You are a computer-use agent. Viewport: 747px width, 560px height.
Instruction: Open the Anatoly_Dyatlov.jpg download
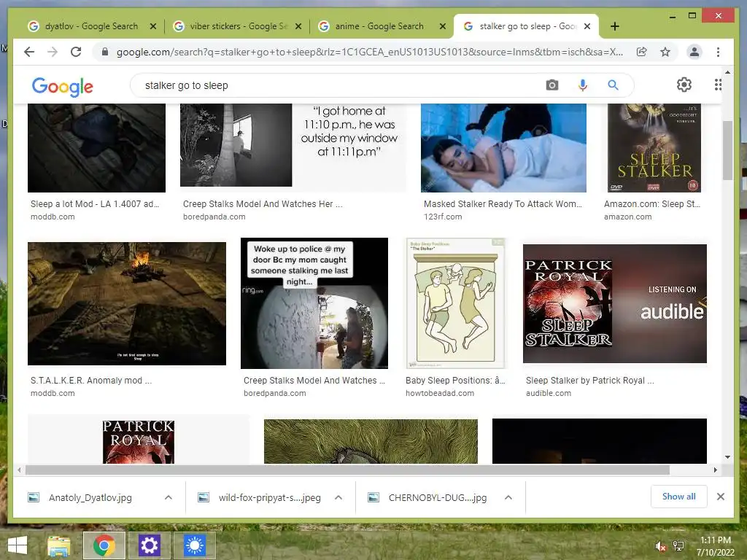[x=90, y=497]
